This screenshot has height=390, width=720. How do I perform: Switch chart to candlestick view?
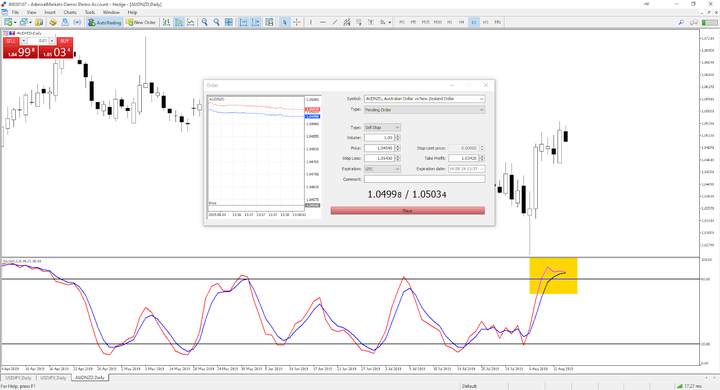[x=179, y=22]
